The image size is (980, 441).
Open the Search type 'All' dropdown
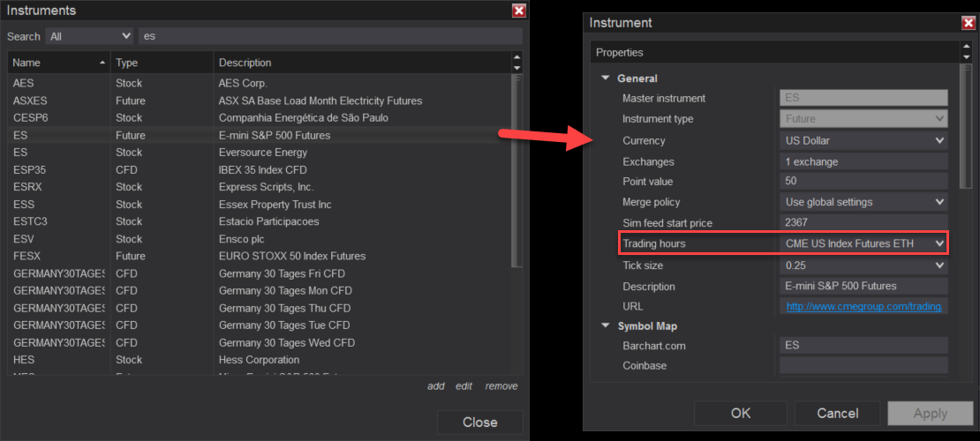coord(90,36)
